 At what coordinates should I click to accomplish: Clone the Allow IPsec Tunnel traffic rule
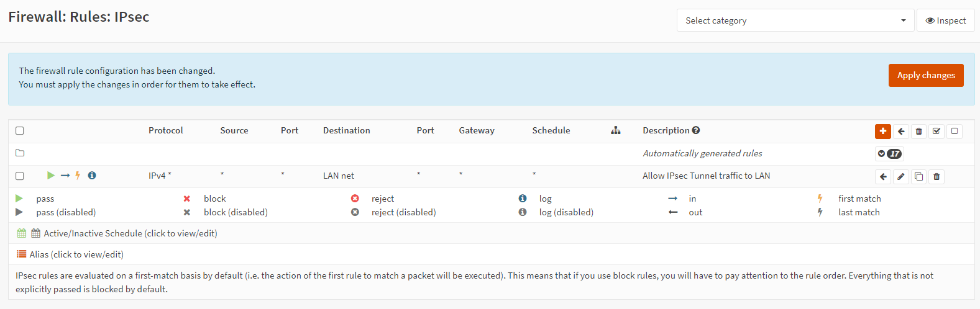[x=918, y=177]
